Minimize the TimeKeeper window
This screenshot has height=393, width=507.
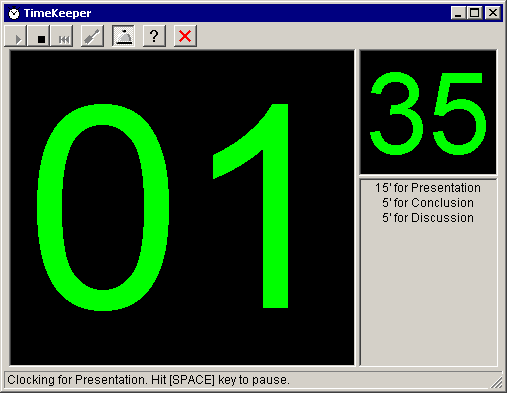[x=458, y=13]
